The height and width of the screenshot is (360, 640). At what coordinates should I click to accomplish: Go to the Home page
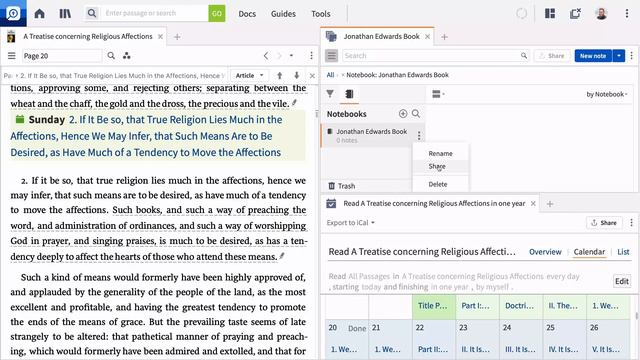pyautogui.click(x=40, y=13)
